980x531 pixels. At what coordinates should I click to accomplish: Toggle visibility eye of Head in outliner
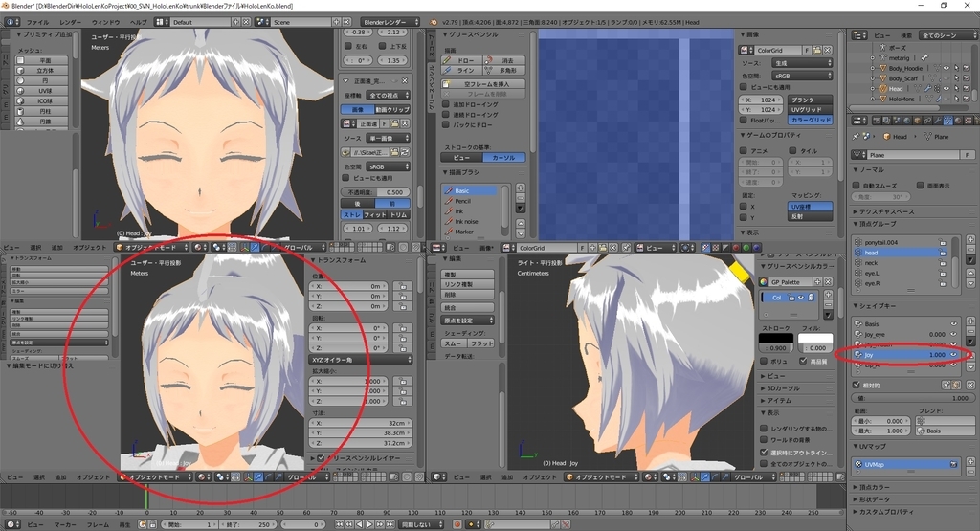947,88
